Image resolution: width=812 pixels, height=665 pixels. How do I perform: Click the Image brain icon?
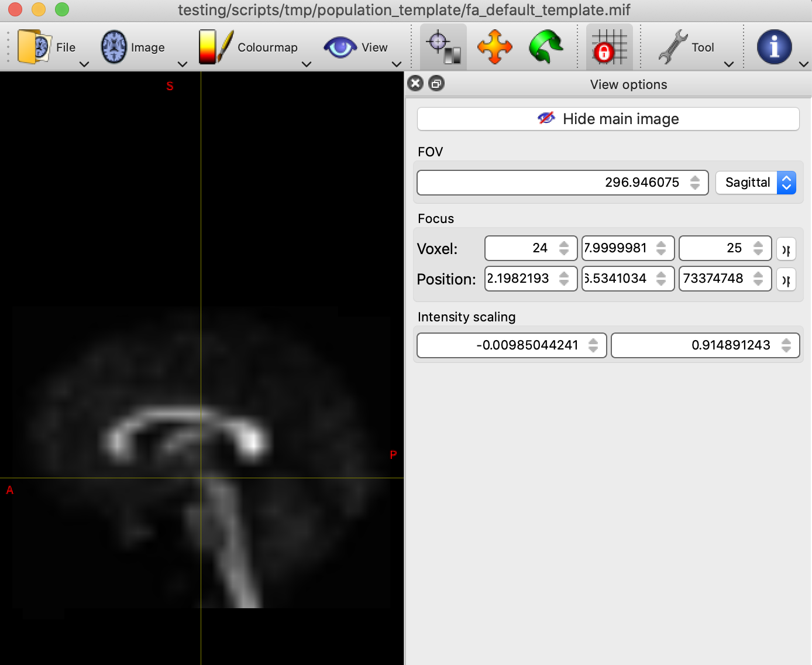(114, 47)
